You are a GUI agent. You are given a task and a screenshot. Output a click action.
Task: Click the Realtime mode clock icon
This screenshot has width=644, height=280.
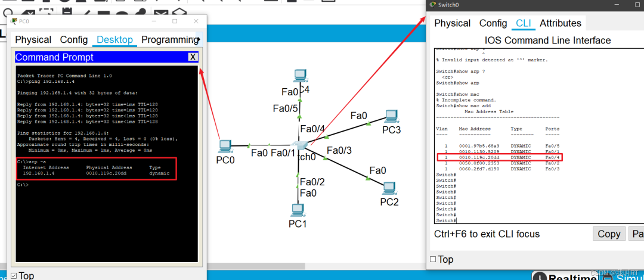coord(540,277)
